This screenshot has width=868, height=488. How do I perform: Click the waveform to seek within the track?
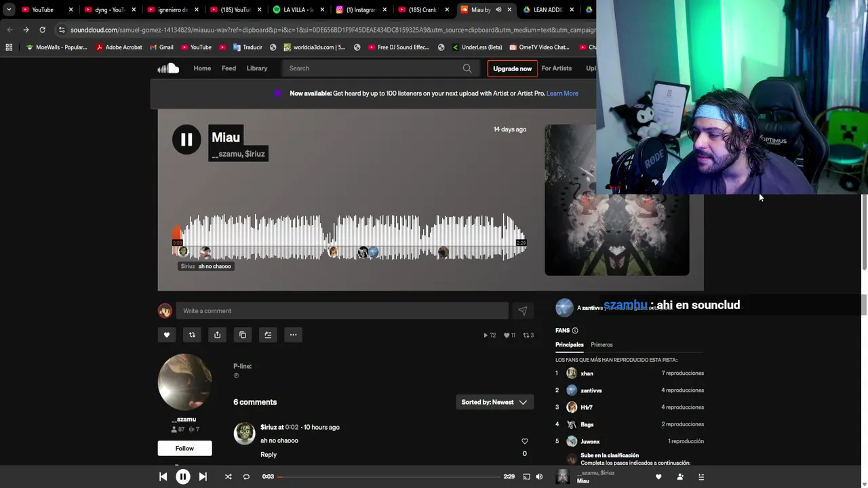pos(350,237)
